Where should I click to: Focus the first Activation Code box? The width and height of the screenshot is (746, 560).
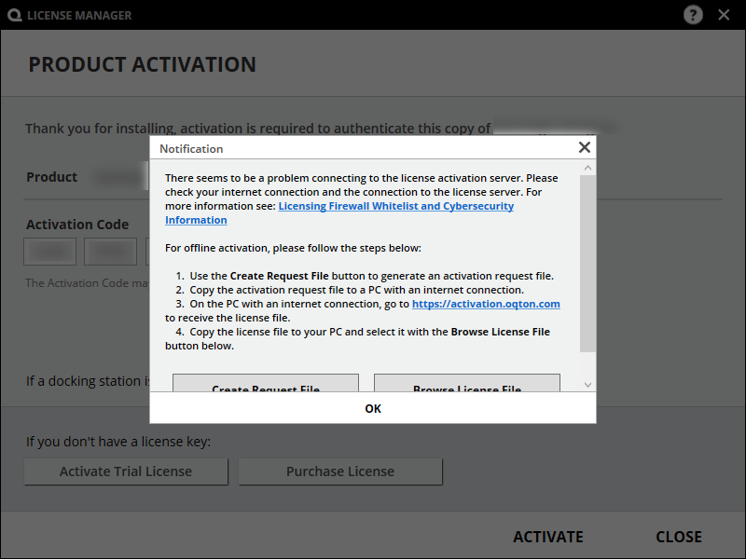point(50,252)
